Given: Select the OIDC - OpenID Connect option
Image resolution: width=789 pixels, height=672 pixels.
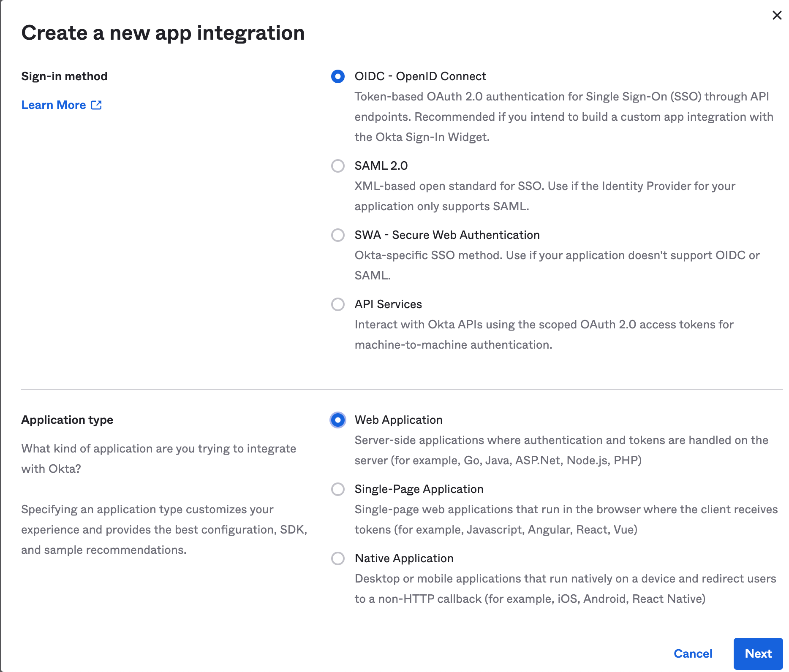Looking at the screenshot, I should pos(337,77).
